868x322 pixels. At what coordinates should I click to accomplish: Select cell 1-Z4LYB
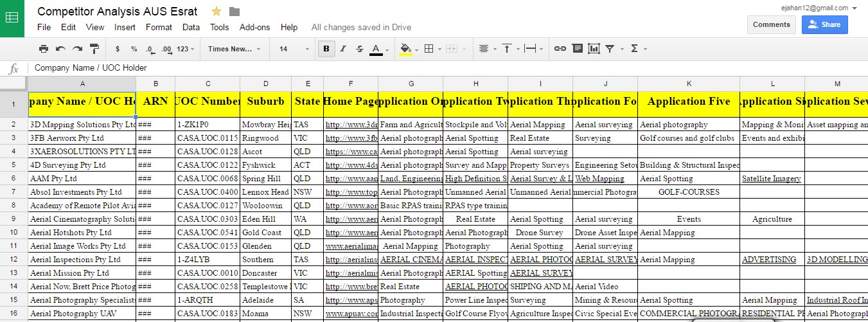[x=207, y=260]
